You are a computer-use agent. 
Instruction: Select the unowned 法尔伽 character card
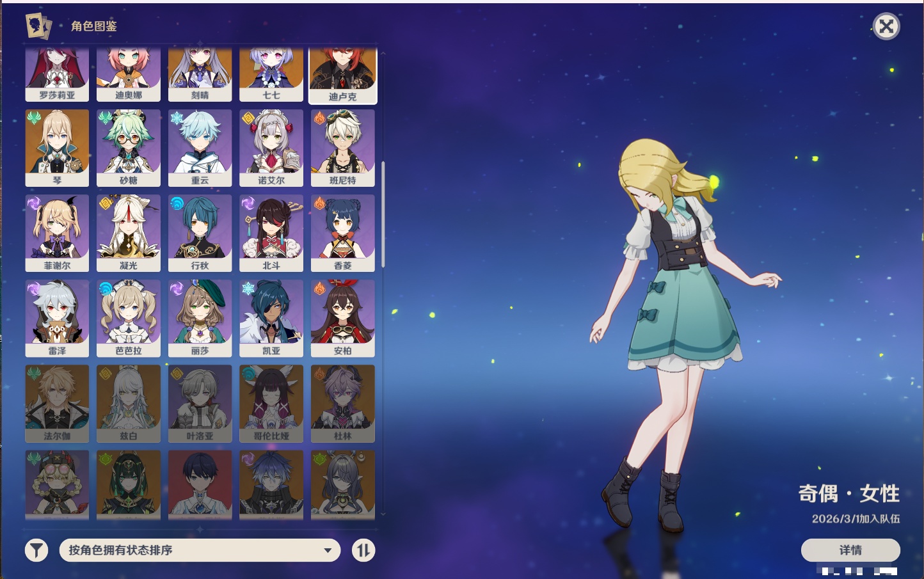tap(57, 403)
